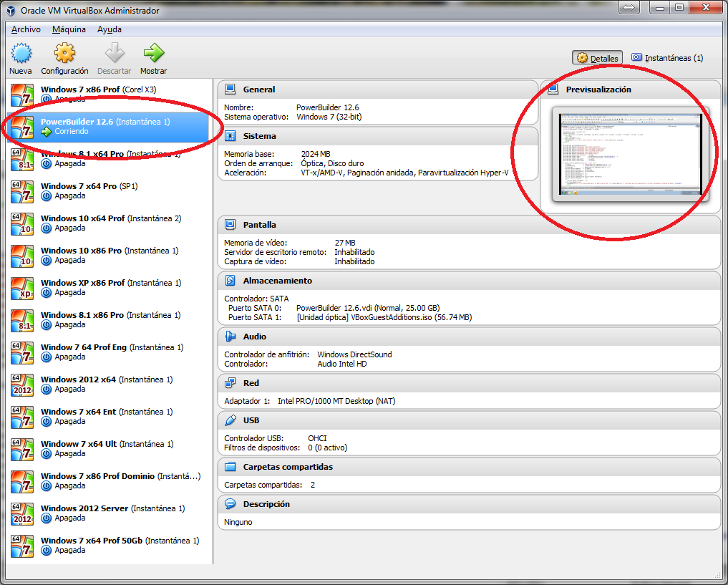Open the Red section header link

[251, 383]
